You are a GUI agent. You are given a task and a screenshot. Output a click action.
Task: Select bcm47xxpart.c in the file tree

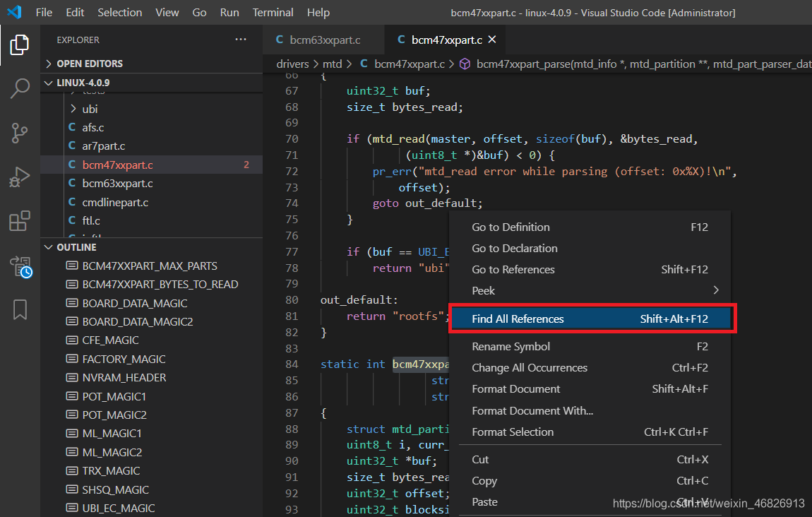point(117,165)
